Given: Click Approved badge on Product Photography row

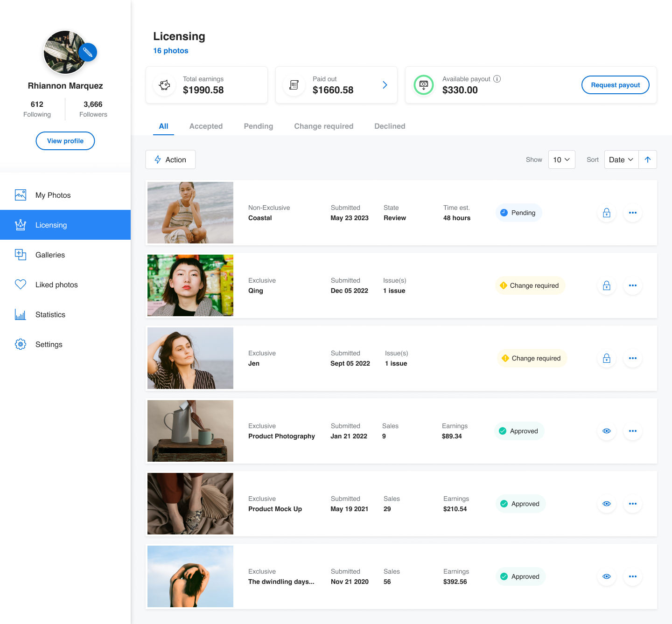Looking at the screenshot, I should (x=519, y=431).
